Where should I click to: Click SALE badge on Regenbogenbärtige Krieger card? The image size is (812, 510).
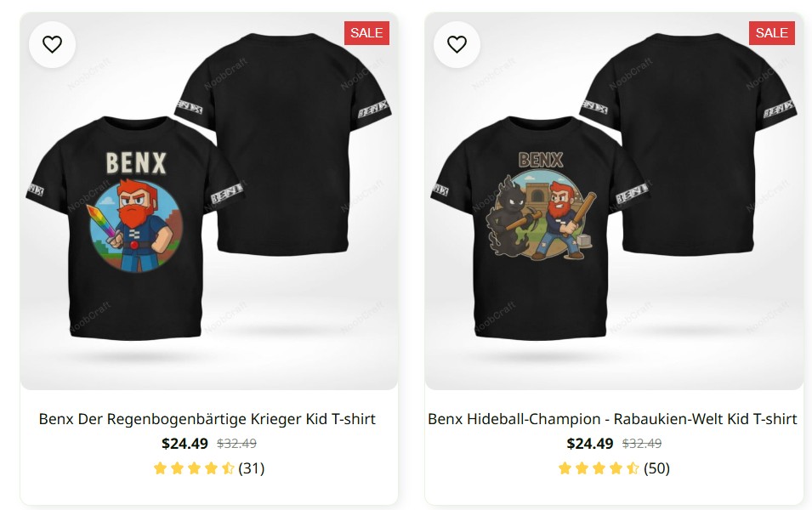click(x=366, y=33)
